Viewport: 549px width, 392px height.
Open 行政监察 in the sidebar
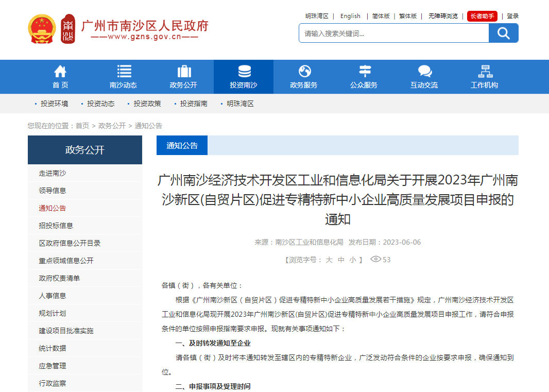click(x=53, y=383)
